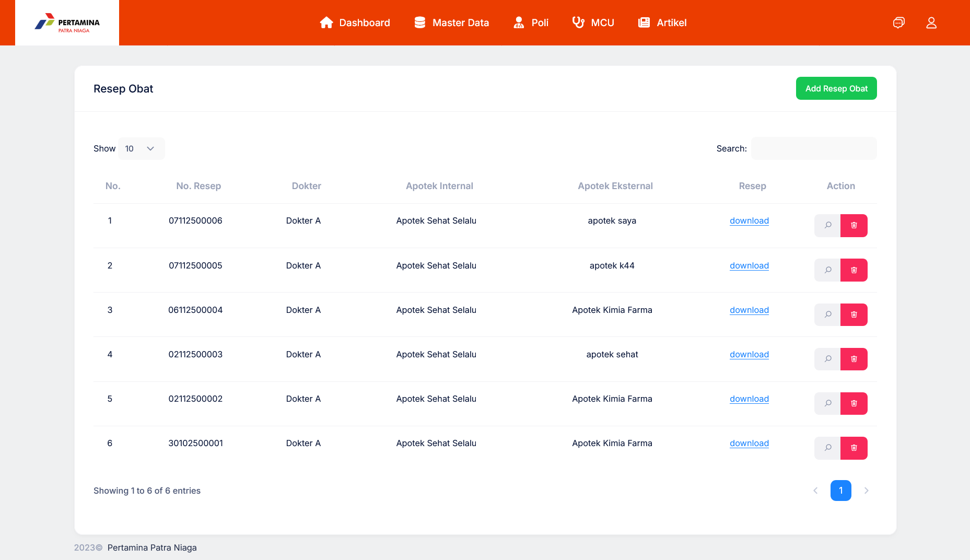970x560 pixels.
Task: Open the user profile icon
Action: coord(931,22)
